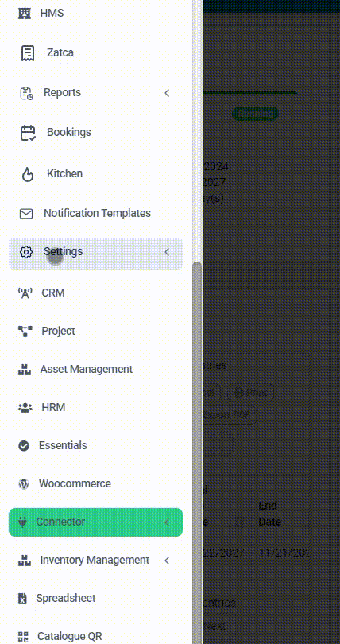
Task: Click the CRM broadcast icon
Action: point(25,293)
